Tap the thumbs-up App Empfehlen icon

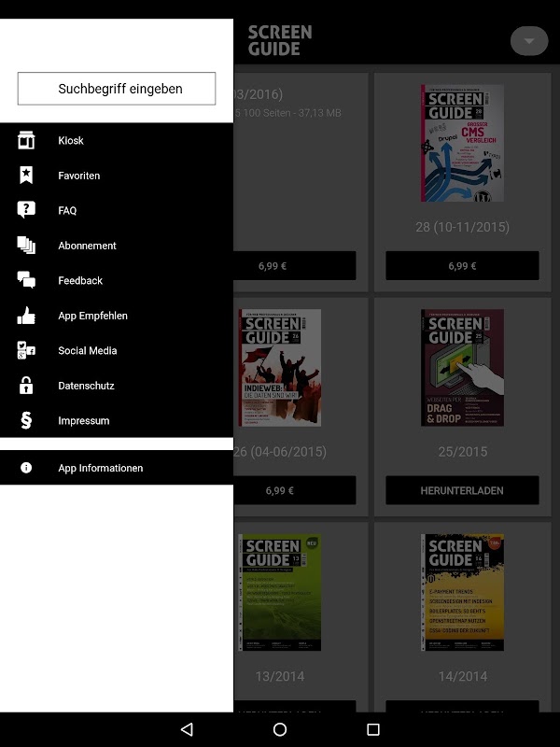coord(26,316)
